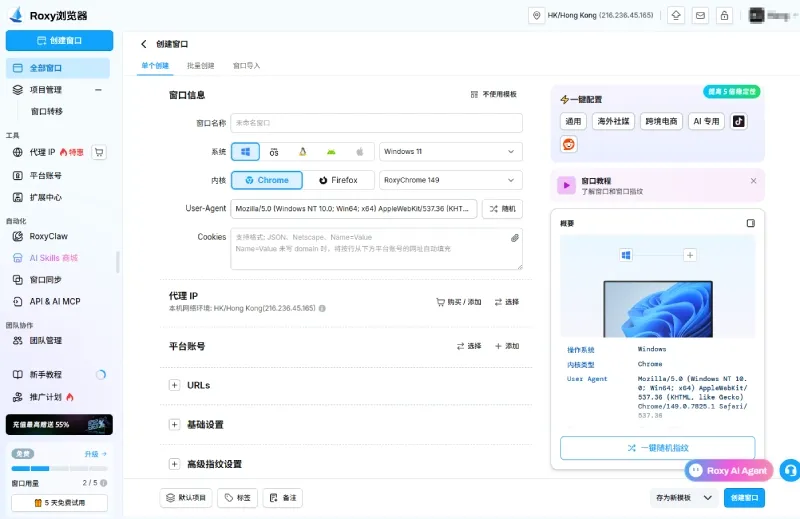Click the 充值最高赠送 55% promo banner
The width and height of the screenshot is (800, 519).
point(59,425)
